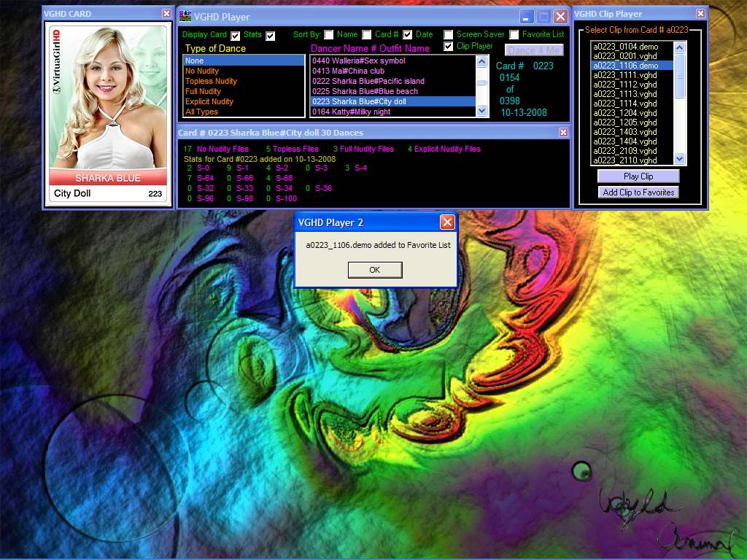Image resolution: width=747 pixels, height=560 pixels.
Task: Select 0413 Mai#China club entry
Action: coord(393,71)
